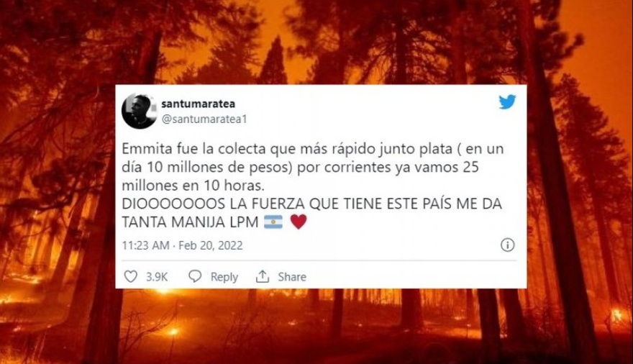Open the bold santumaratea display name
This screenshot has width=633, height=364.
(x=199, y=104)
